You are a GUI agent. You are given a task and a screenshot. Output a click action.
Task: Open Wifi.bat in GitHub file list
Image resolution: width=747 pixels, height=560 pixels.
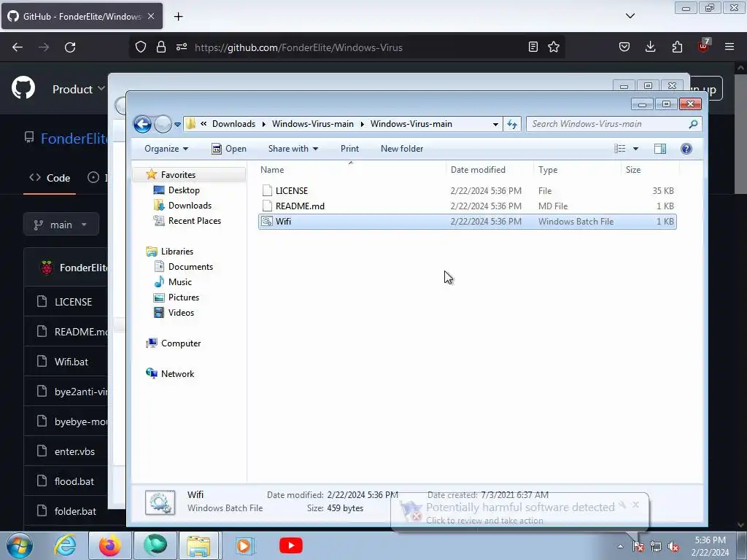pyautogui.click(x=71, y=362)
